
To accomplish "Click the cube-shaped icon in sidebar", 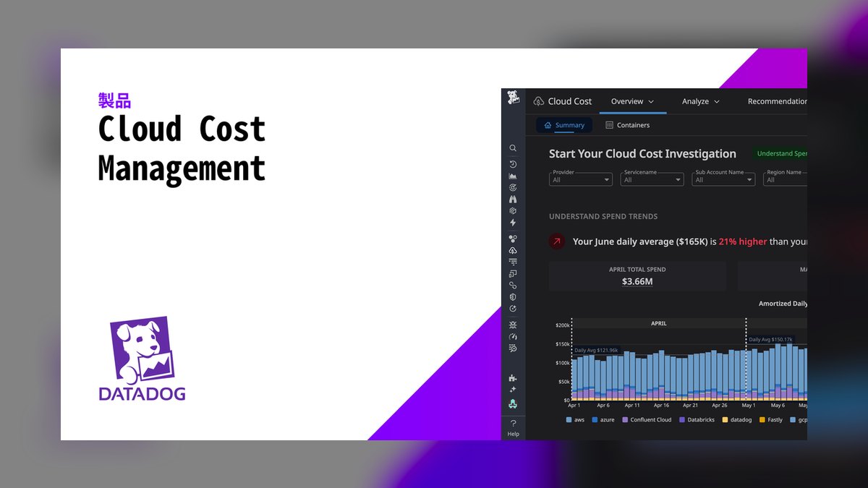I will (513, 211).
